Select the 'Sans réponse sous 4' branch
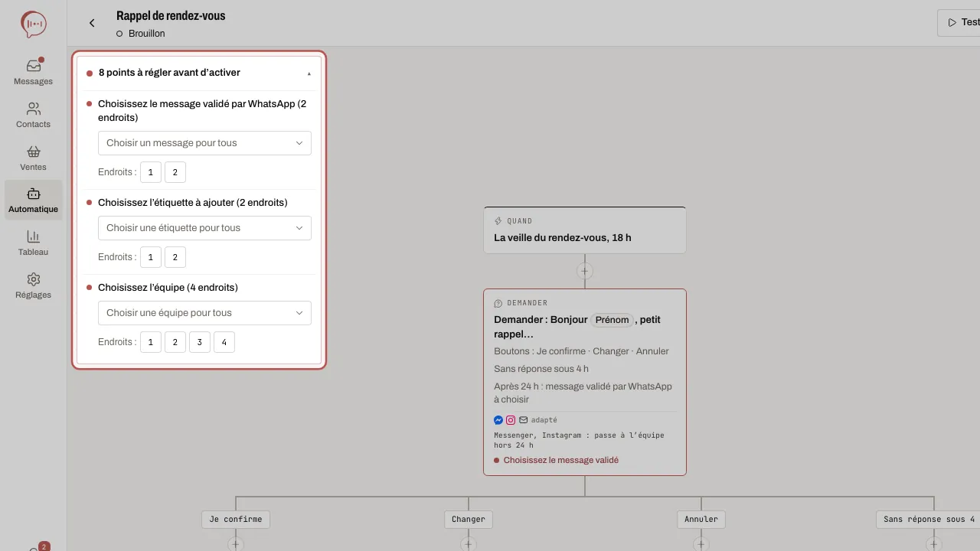Screen dimensions: 980x551 pos(928,519)
